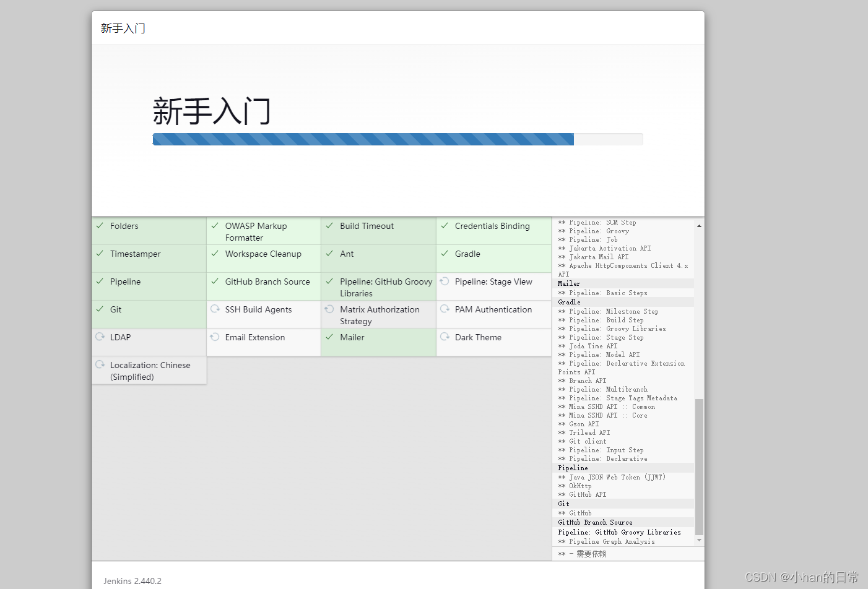Click the OkHttp log line
The width and height of the screenshot is (868, 589).
click(575, 486)
